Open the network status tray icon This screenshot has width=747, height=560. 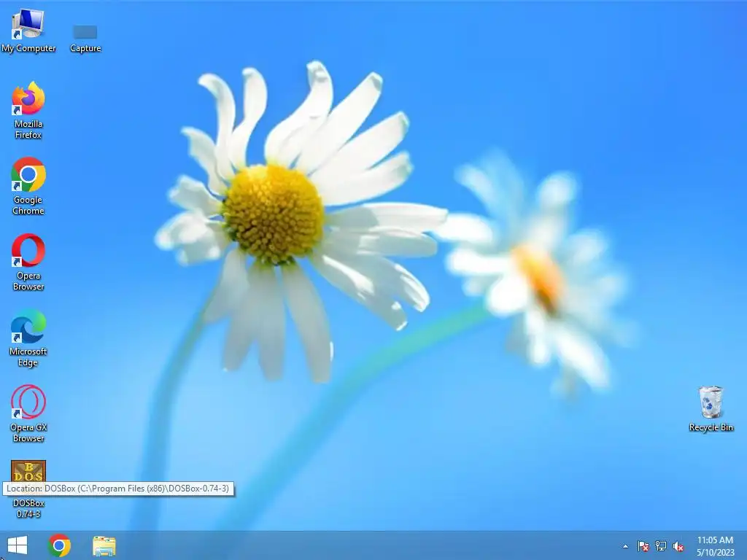coord(661,546)
